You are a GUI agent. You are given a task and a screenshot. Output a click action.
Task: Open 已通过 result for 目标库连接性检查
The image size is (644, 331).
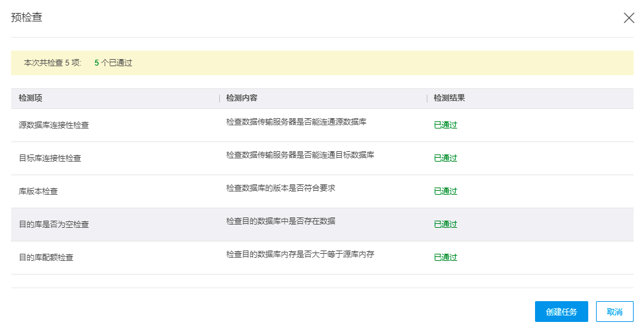tap(446, 158)
